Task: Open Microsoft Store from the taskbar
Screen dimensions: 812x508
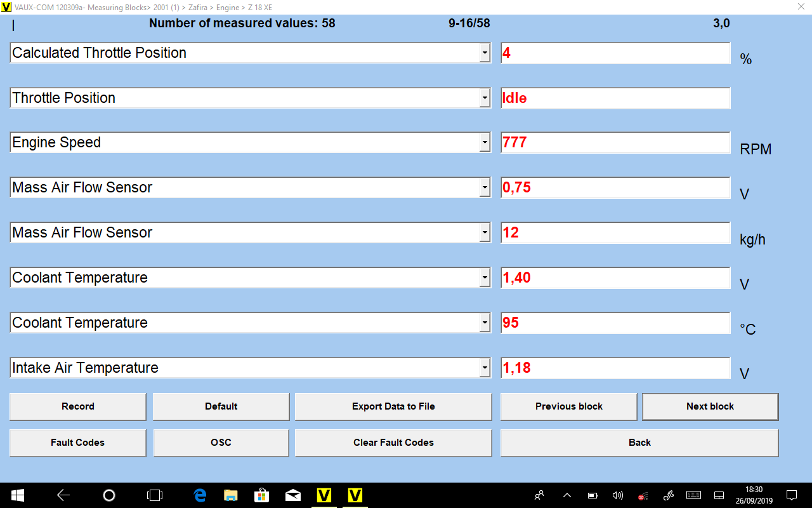Action: 262,495
